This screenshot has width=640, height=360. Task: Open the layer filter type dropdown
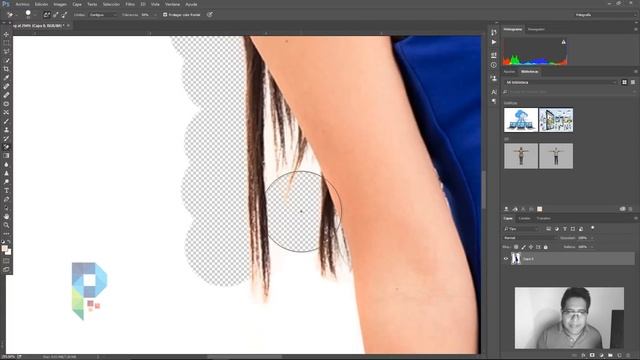pyautogui.click(x=521, y=229)
